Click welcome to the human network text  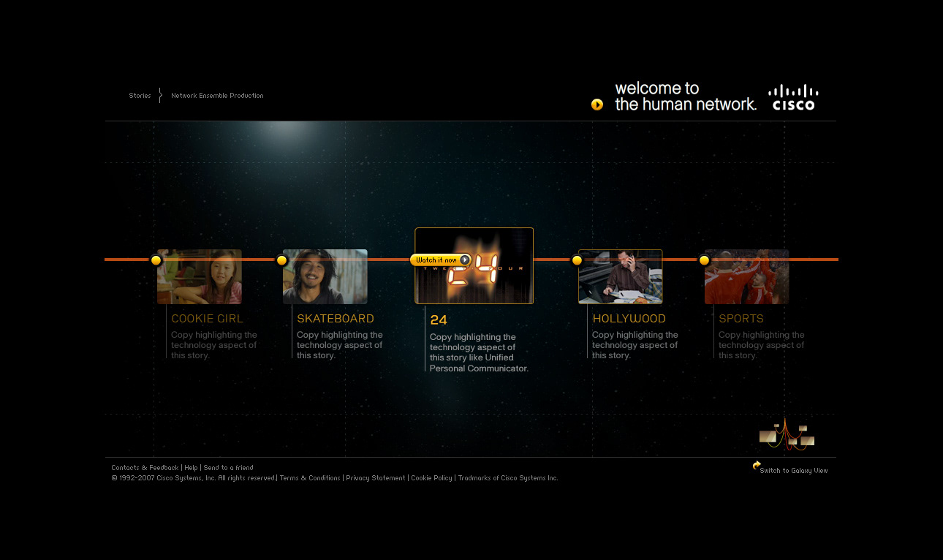tap(686, 97)
